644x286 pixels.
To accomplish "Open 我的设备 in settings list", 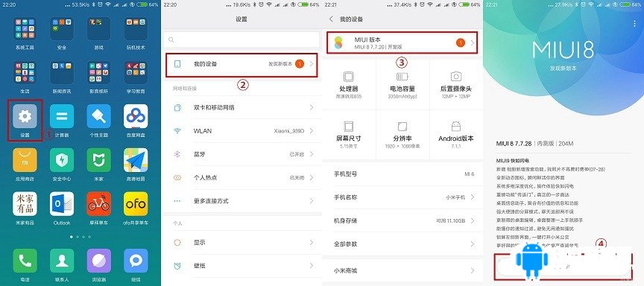I will pyautogui.click(x=241, y=64).
